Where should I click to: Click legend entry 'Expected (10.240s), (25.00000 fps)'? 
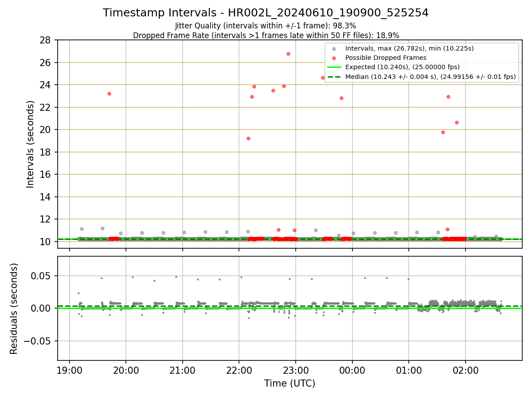pyautogui.click(x=402, y=67)
